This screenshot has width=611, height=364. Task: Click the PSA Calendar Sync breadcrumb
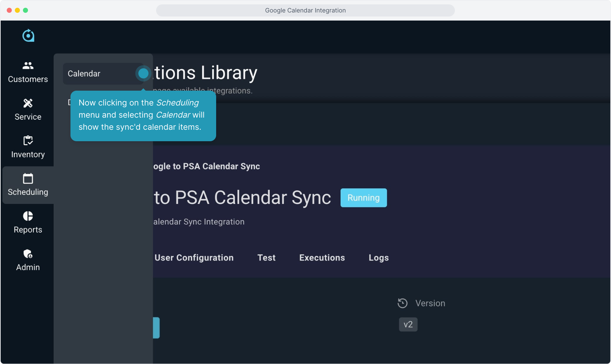[x=206, y=166]
